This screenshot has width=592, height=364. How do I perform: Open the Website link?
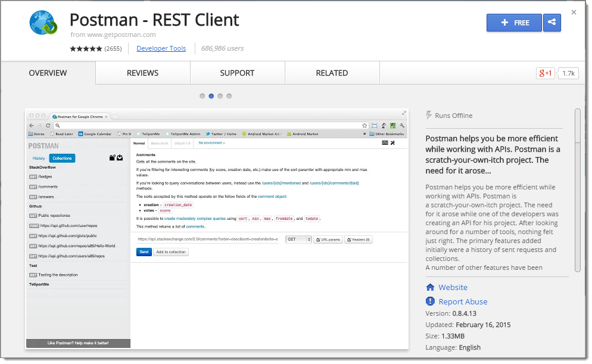453,287
